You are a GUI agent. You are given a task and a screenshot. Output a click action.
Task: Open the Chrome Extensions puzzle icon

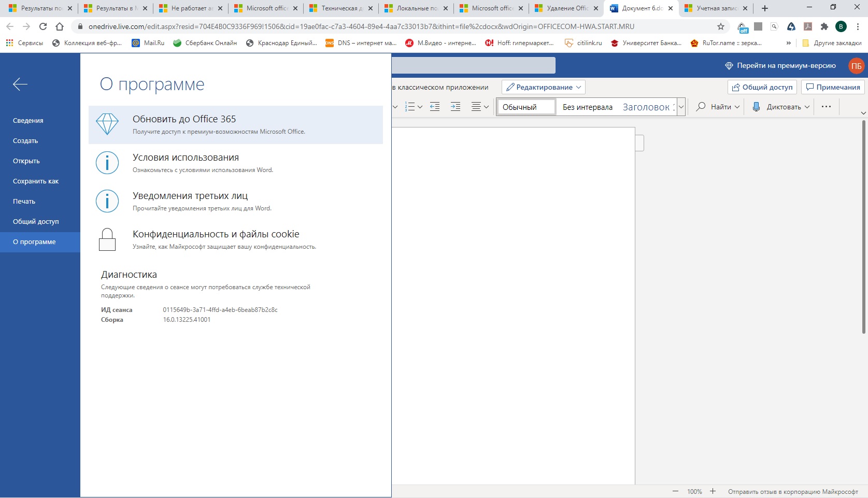click(824, 26)
